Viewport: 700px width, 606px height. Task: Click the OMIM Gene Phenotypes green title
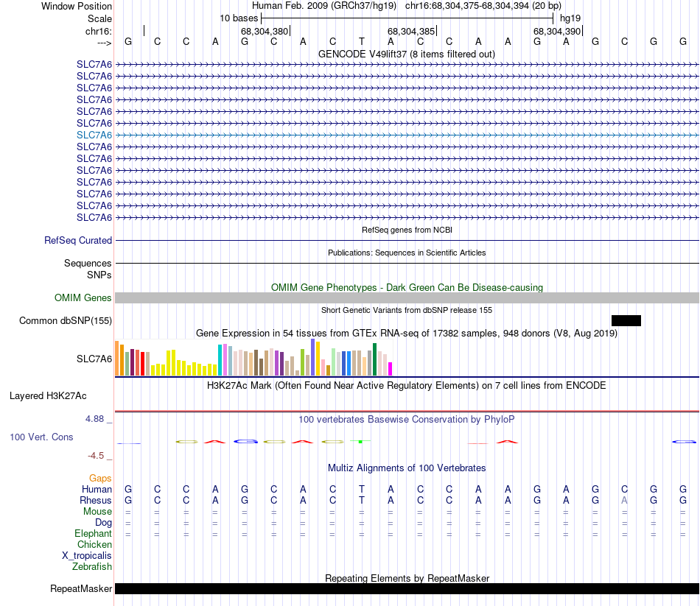tap(407, 287)
